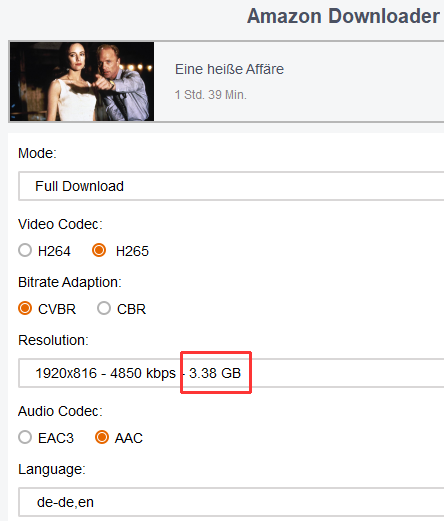Click the Resolution label
Screen dimensions: 444x521
click(x=53, y=340)
